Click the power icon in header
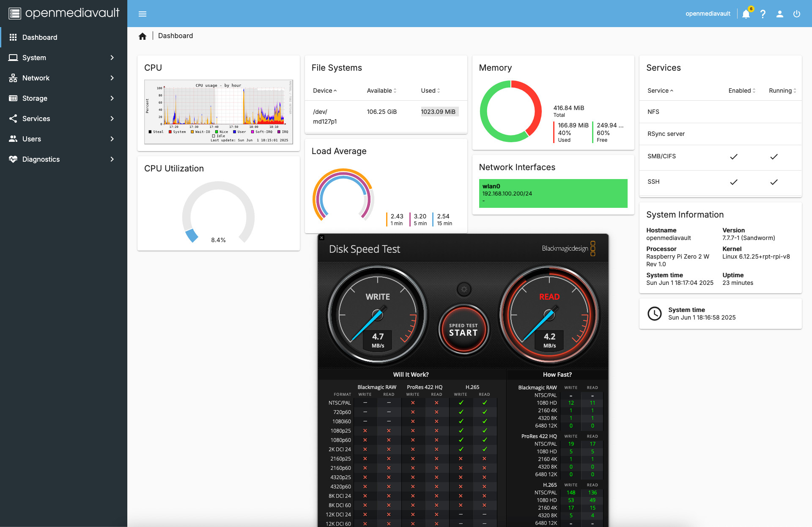 pos(797,14)
